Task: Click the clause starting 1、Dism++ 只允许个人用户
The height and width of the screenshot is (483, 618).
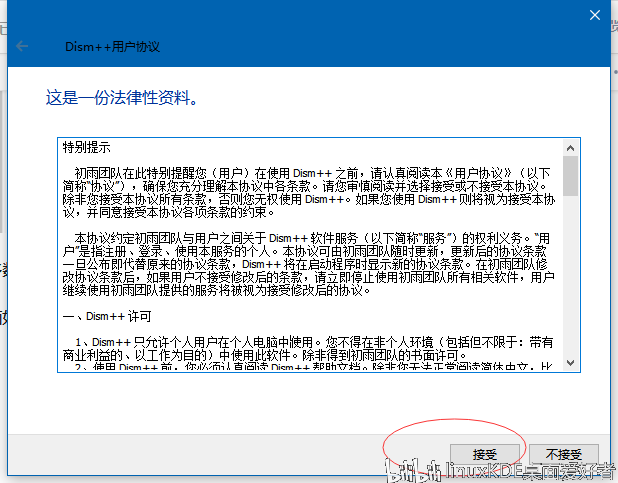Action: pos(308,349)
